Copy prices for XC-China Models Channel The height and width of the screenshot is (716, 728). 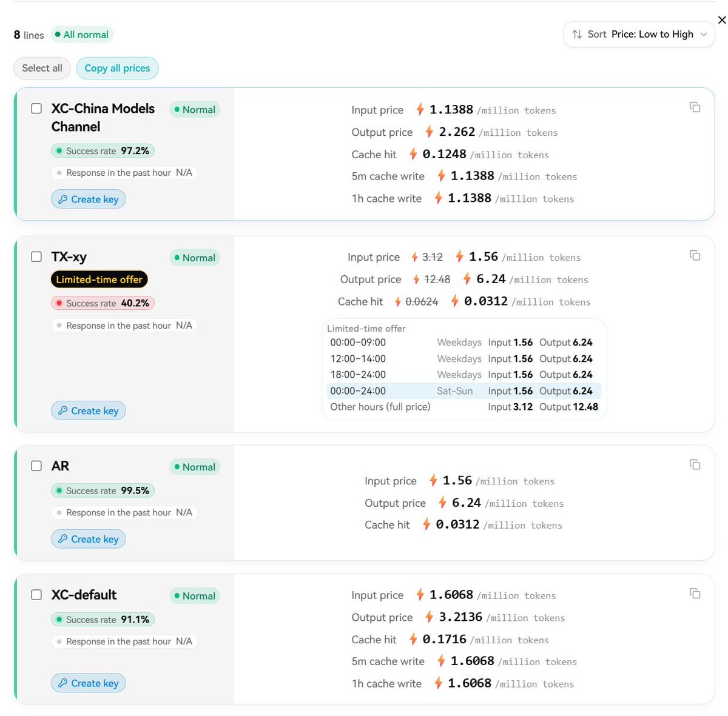(x=695, y=107)
